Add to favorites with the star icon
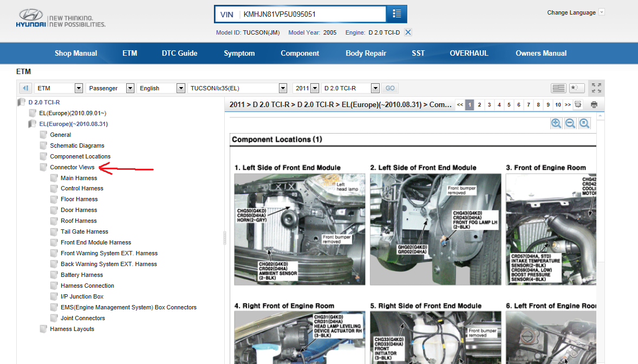Screen dimensions: 638x364 point(577,88)
